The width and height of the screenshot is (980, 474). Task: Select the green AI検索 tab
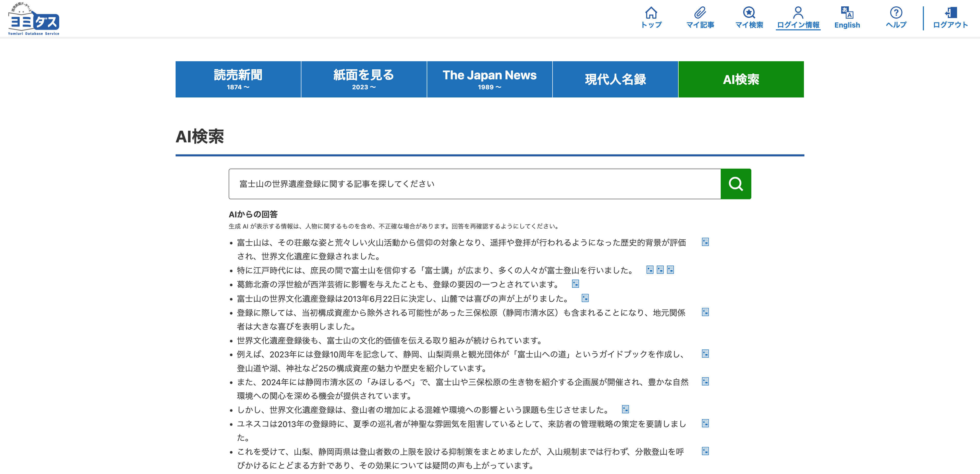pyautogui.click(x=741, y=79)
